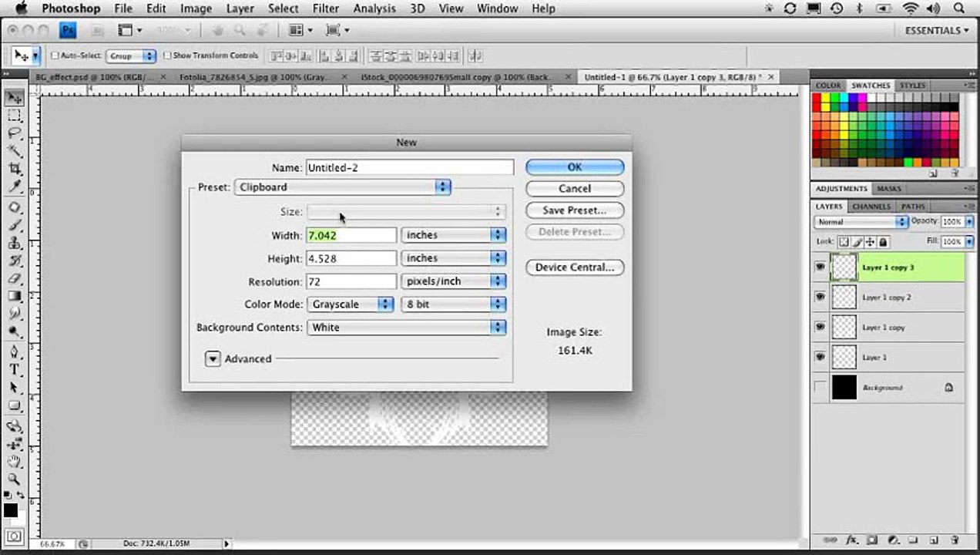This screenshot has height=555, width=980.
Task: Open bit depth dropdown
Action: [454, 304]
